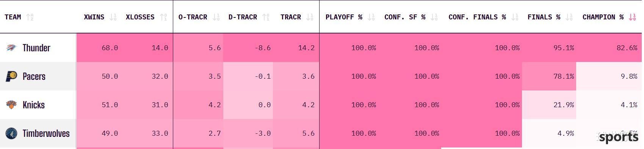Sort by FINALS % column icon
This screenshot has width=644, height=149.
point(569,17)
